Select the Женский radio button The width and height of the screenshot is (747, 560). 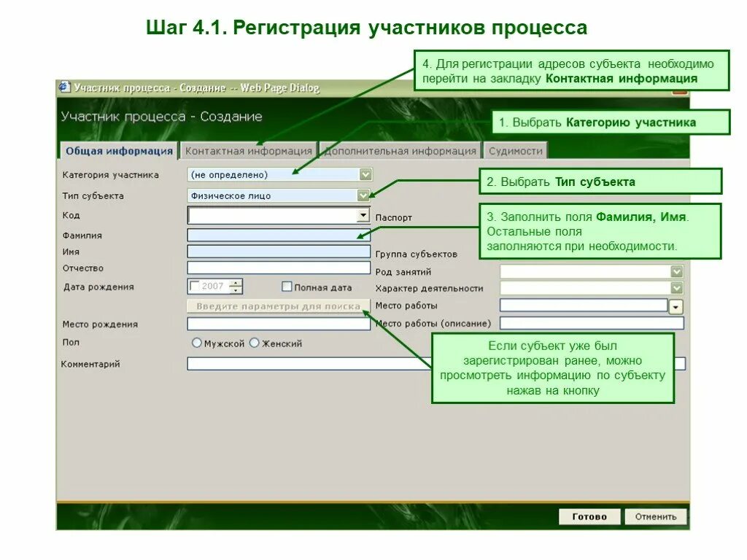pyautogui.click(x=255, y=343)
